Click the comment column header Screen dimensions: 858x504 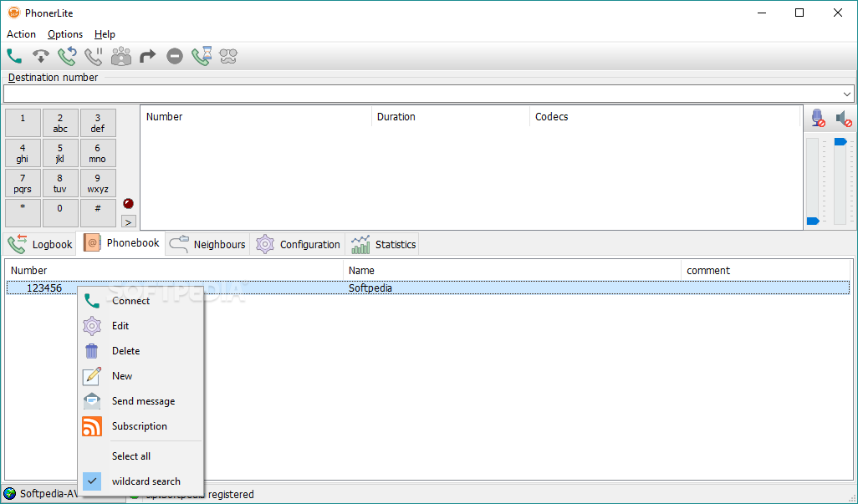tap(765, 270)
